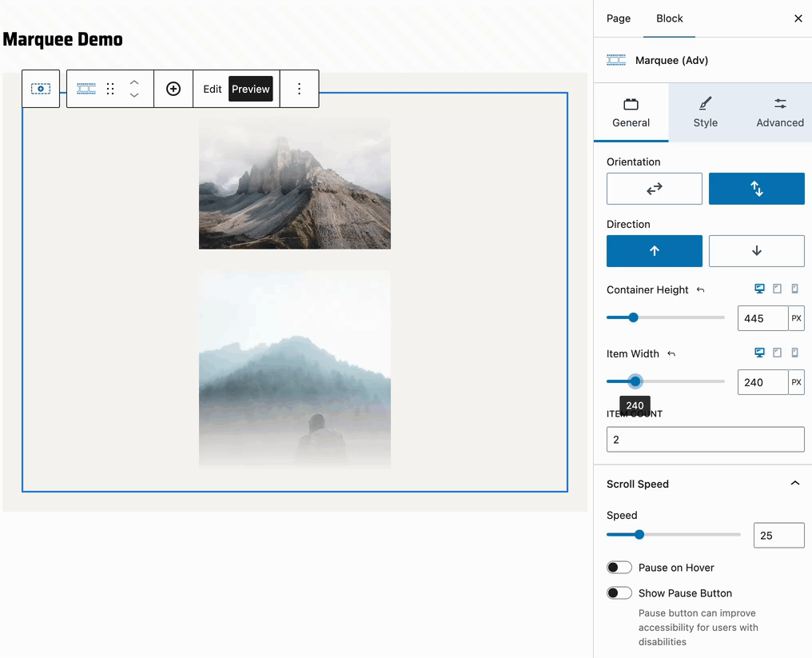Select desktop preview icon for Container Height
Screen dimensions: 812x658
pyautogui.click(x=758, y=289)
